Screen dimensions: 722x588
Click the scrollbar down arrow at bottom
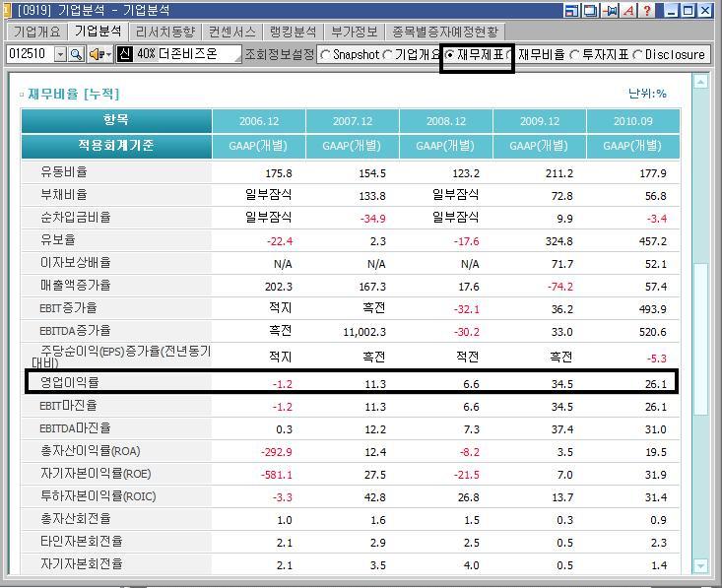(700, 565)
